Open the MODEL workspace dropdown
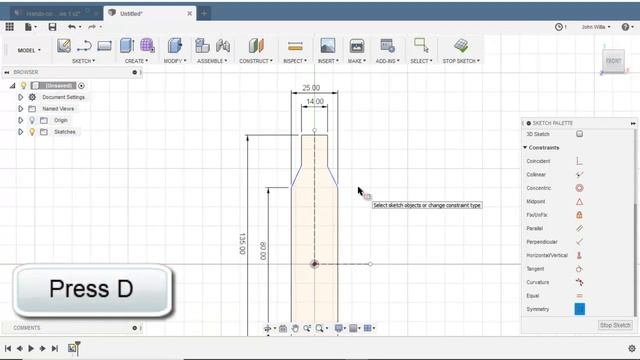 (x=29, y=50)
